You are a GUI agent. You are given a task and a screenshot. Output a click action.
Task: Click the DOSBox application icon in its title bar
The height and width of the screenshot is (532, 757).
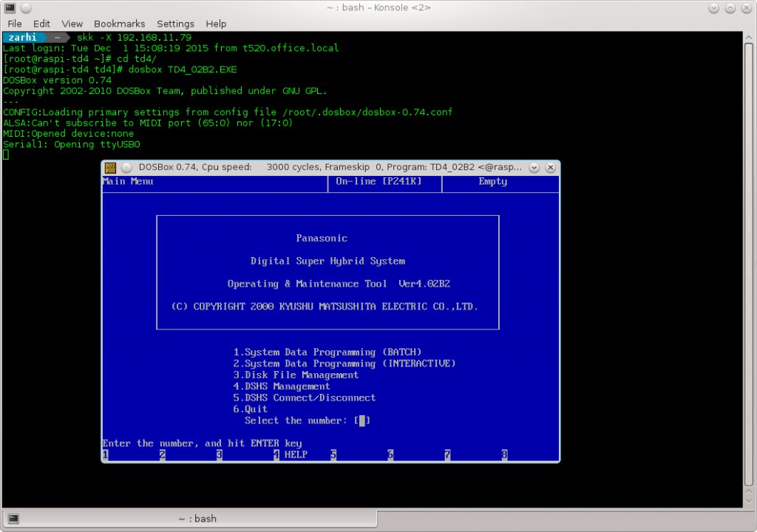point(111,167)
